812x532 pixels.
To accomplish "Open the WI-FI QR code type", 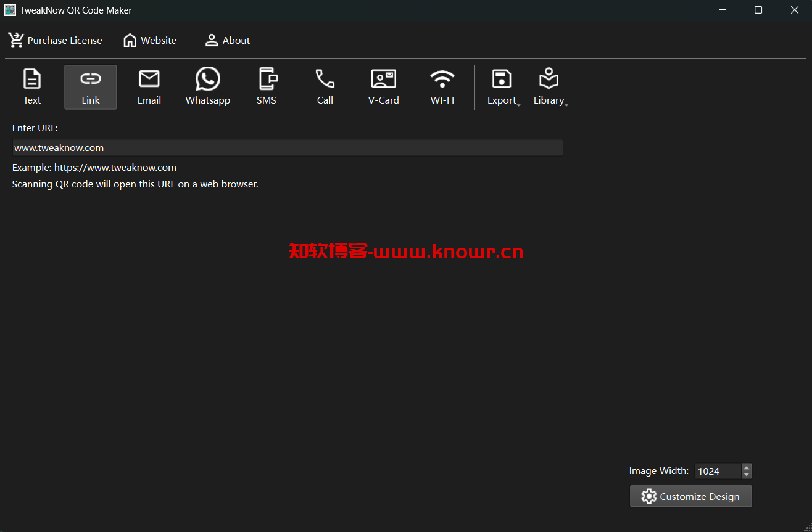I will point(442,87).
